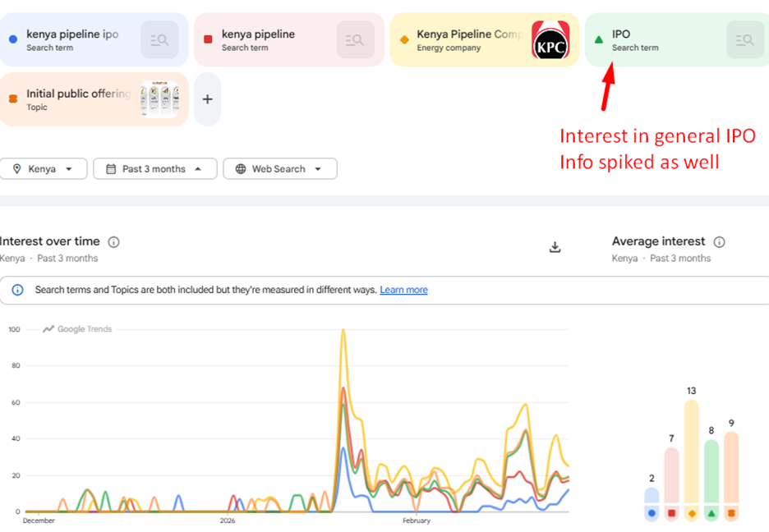Select the Initial public offering topic chip

point(78,99)
